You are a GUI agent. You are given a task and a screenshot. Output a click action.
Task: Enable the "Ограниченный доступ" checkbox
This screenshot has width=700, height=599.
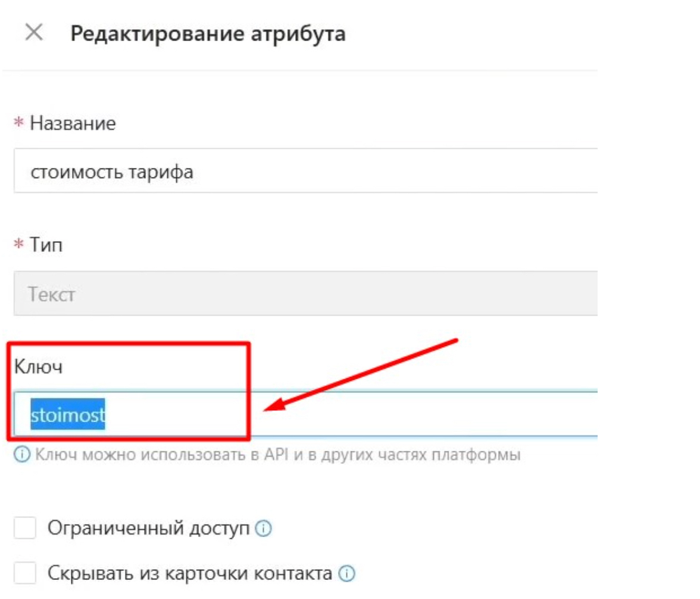25,528
